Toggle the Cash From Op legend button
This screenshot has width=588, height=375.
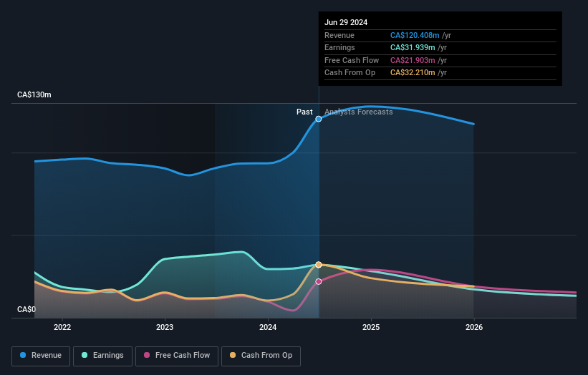261,356
